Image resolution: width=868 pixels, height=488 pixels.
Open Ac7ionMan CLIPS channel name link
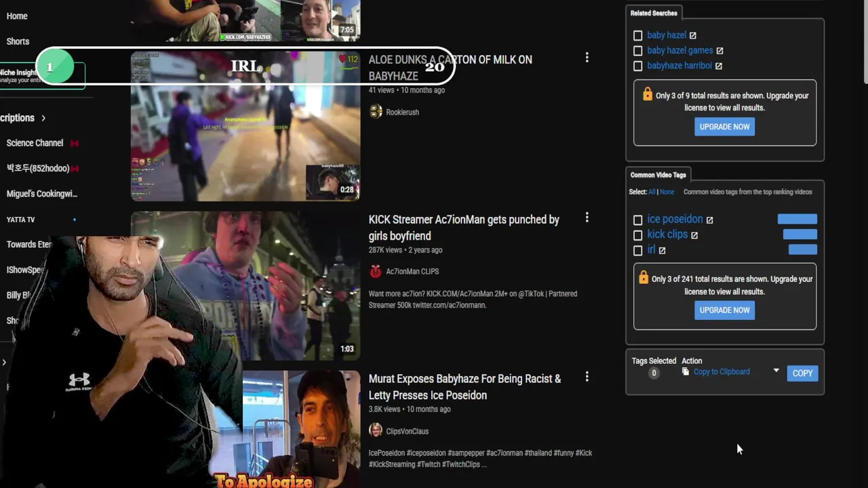[x=412, y=271]
